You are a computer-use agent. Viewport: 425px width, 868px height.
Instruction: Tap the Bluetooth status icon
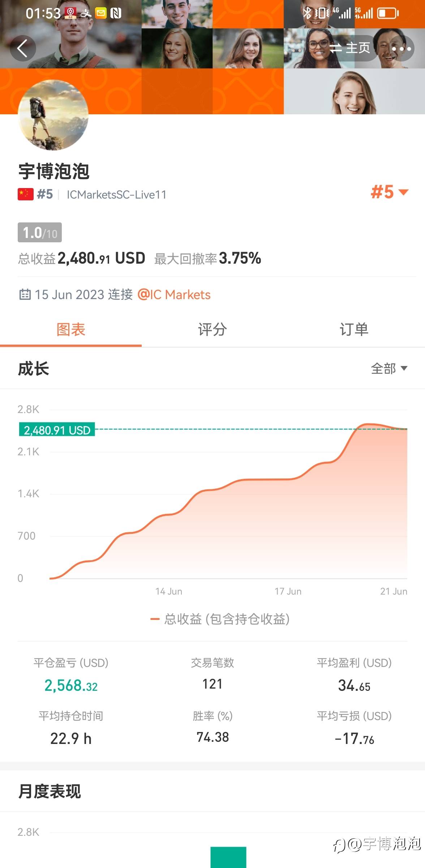(307, 13)
